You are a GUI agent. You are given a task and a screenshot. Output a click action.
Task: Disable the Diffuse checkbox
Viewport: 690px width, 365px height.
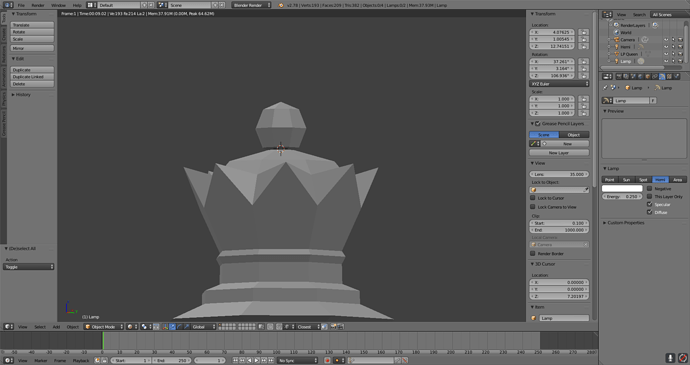pyautogui.click(x=650, y=212)
